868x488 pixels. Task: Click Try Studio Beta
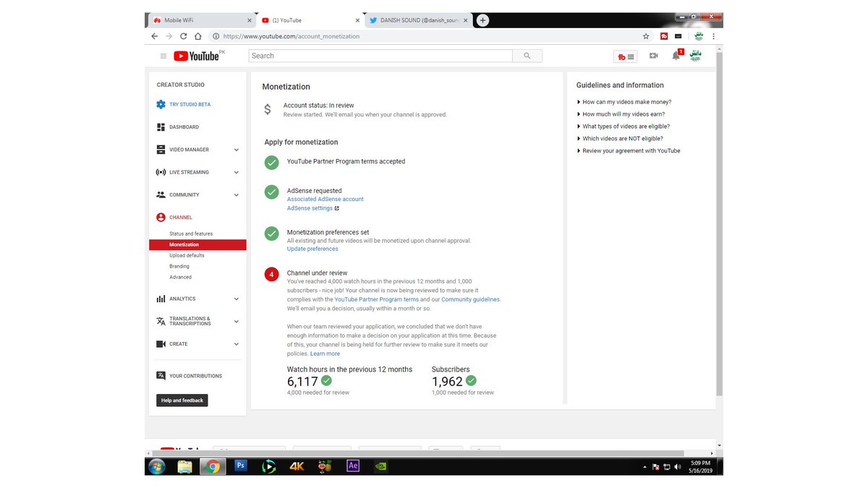point(190,105)
